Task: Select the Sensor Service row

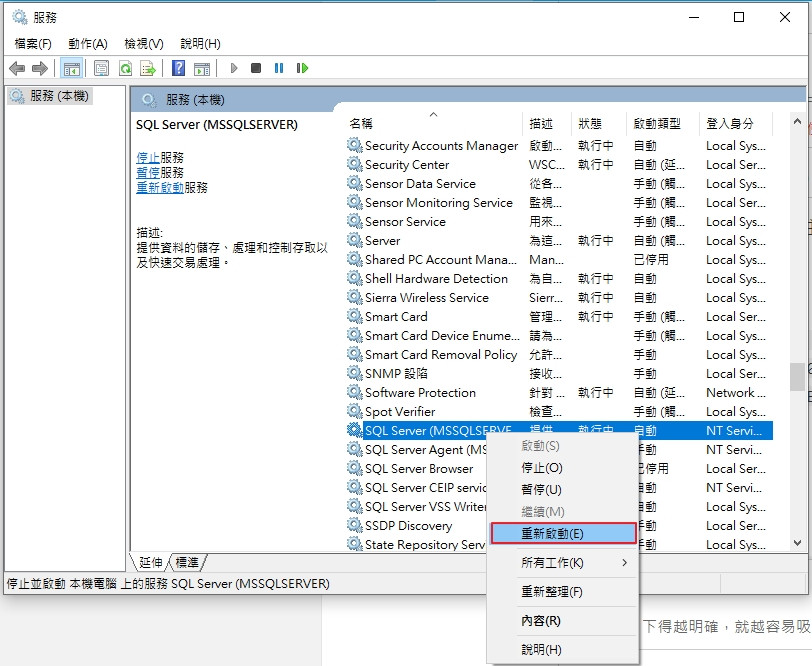Action: click(x=559, y=222)
